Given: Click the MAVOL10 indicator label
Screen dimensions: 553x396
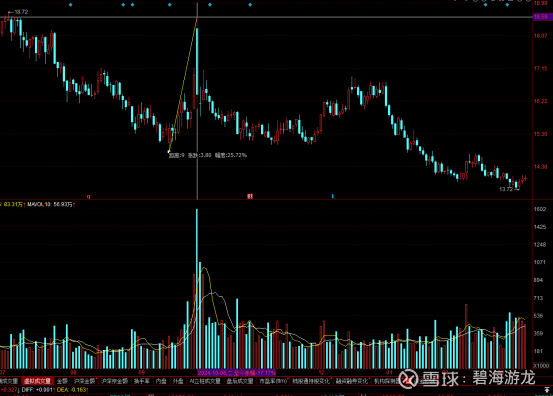Looking at the screenshot, I should coord(50,205).
